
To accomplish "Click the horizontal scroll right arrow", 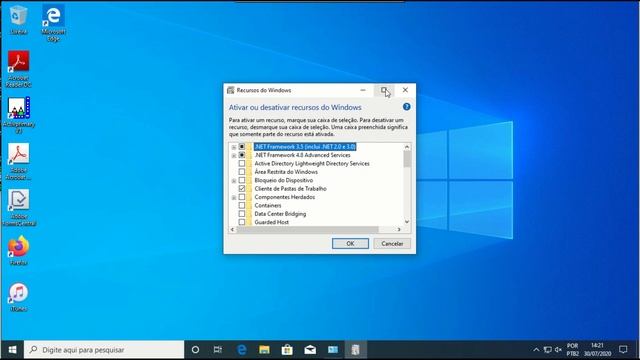I will pos(399,229).
